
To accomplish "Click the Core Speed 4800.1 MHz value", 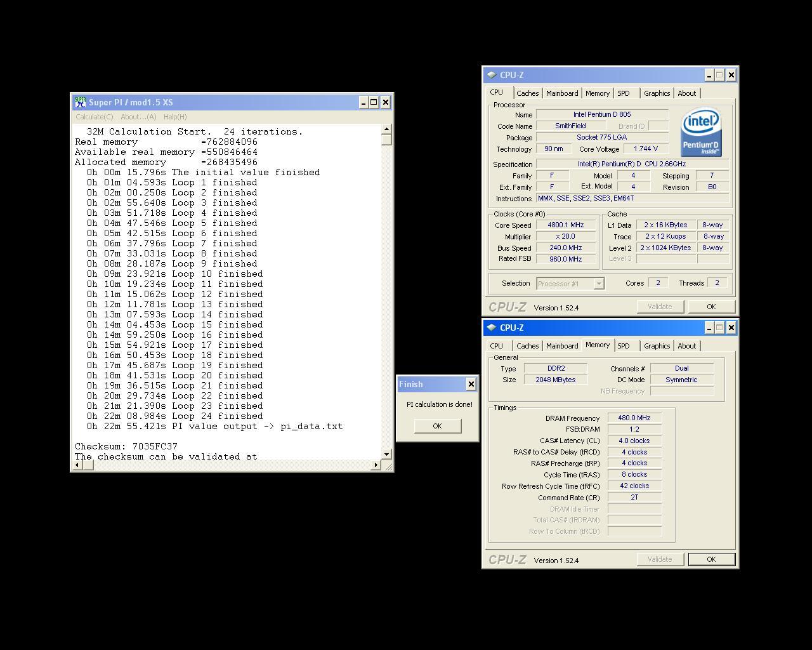I will [x=566, y=225].
